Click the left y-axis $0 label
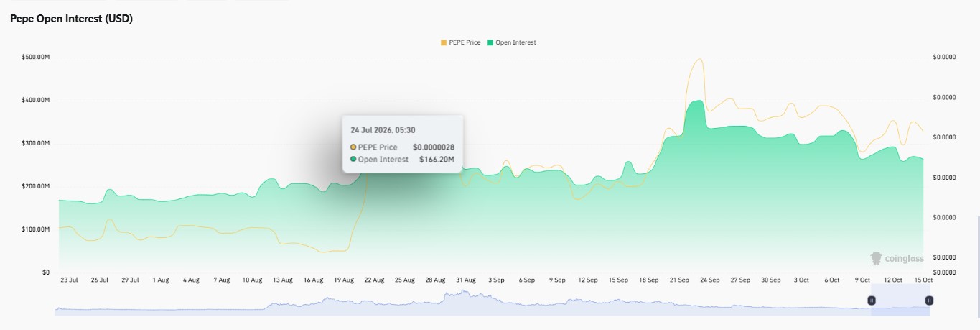 click(45, 272)
